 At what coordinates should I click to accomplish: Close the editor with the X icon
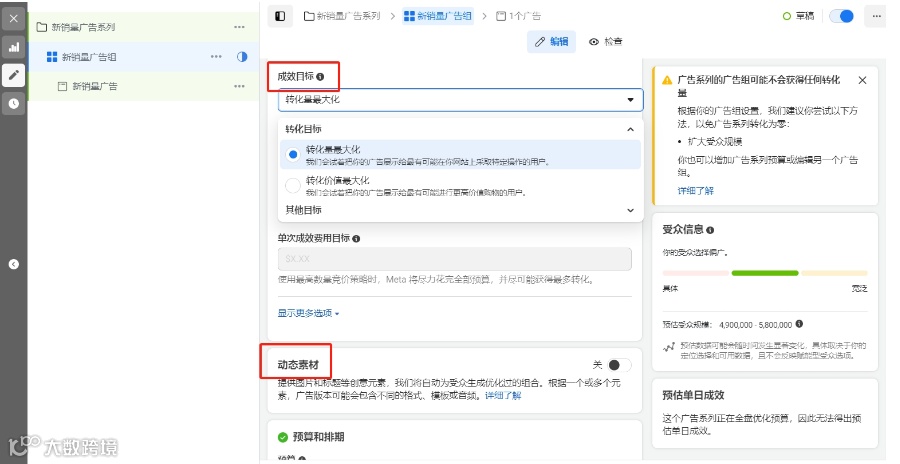click(14, 18)
